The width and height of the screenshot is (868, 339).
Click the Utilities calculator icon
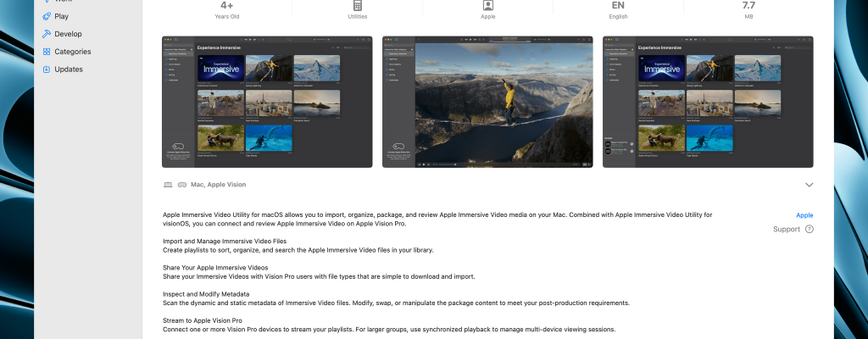coord(358,4)
